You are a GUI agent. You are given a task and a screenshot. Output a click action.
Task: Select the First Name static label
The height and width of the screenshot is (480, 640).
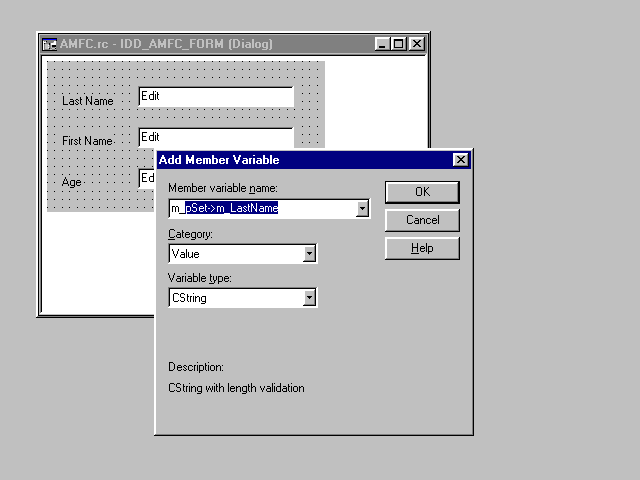click(x=87, y=141)
